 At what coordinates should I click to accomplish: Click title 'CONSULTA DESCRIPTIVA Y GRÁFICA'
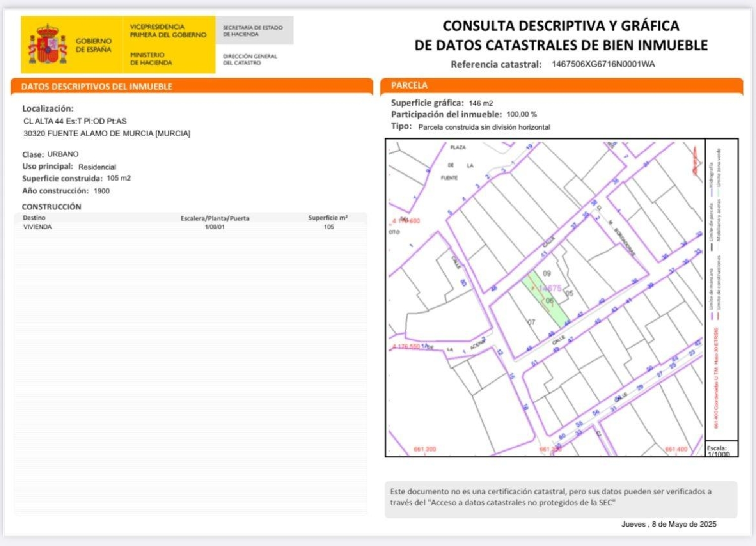click(561, 26)
